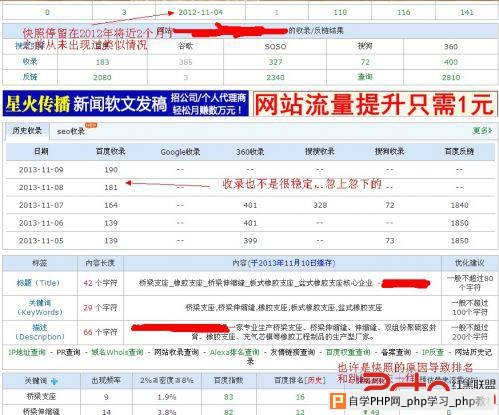The image size is (499, 415).
Task: Open the IP地址查询 link
Action: [27, 352]
